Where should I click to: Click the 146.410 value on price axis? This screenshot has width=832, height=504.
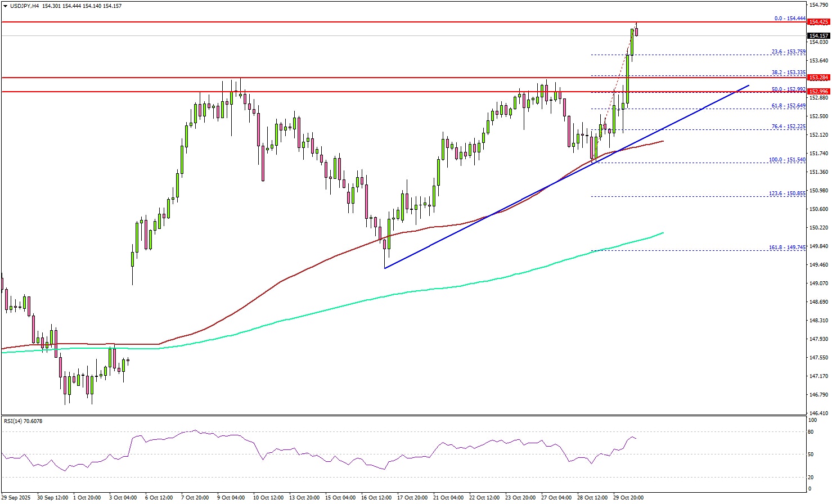pos(818,413)
